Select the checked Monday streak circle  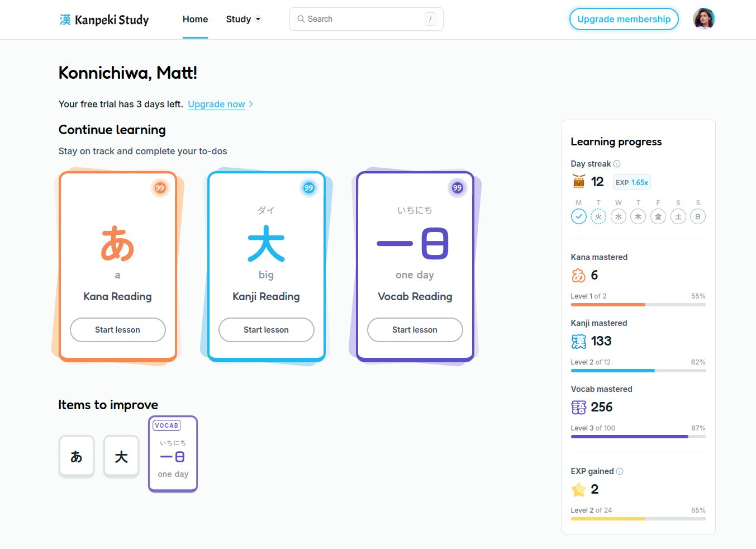coord(579,216)
